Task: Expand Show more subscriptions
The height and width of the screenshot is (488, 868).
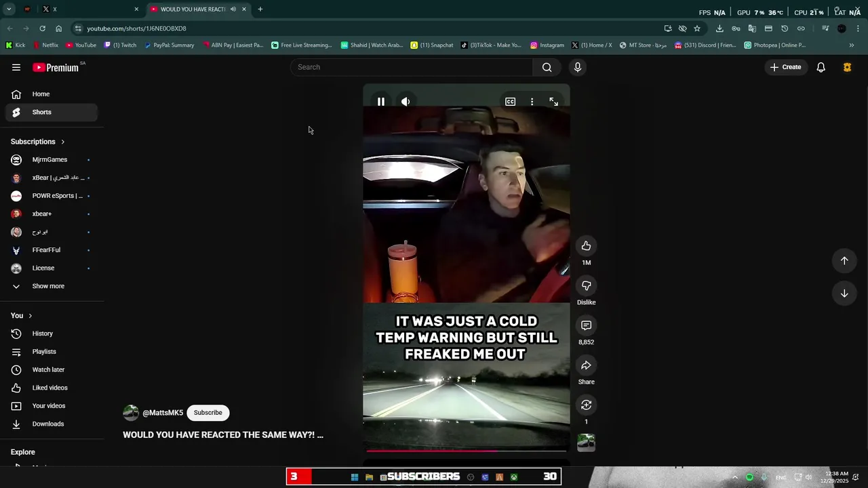Action: tap(52, 286)
